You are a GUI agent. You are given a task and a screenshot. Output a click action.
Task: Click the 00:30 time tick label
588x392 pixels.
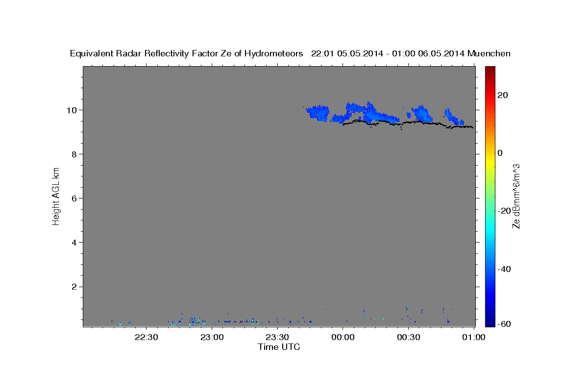click(x=408, y=338)
